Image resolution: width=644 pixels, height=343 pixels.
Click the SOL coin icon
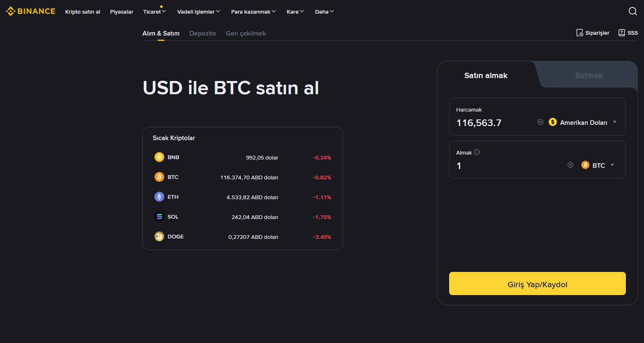(x=159, y=216)
